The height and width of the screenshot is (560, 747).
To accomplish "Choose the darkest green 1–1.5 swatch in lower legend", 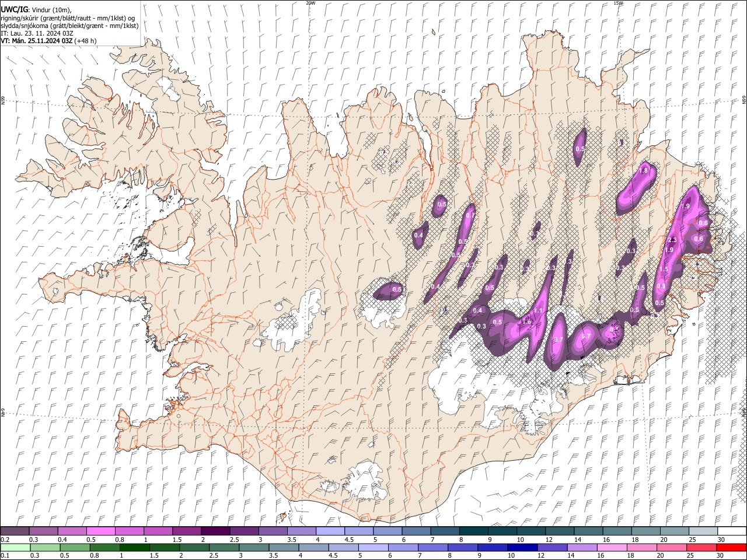I will pos(134,547).
